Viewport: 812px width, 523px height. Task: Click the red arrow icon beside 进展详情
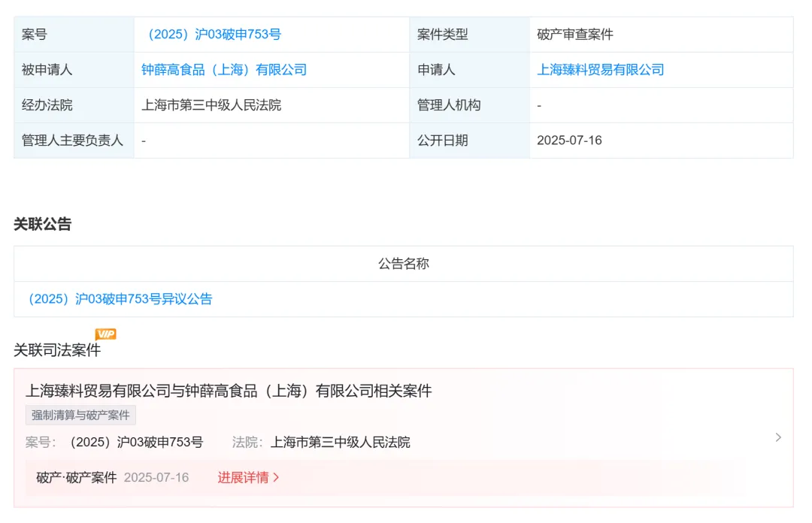pyautogui.click(x=276, y=478)
